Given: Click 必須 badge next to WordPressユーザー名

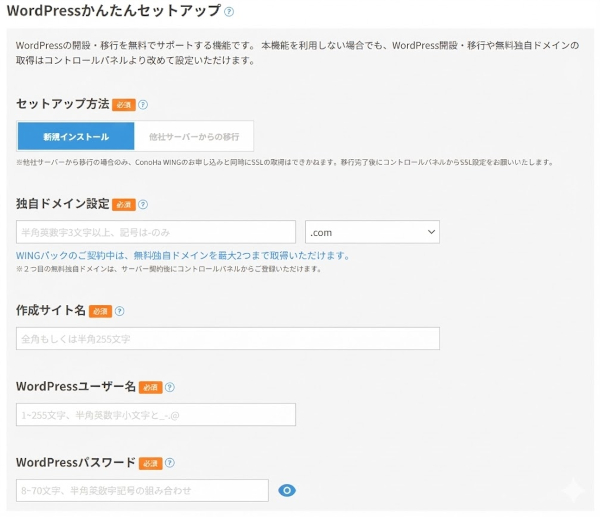Looking at the screenshot, I should (149, 387).
